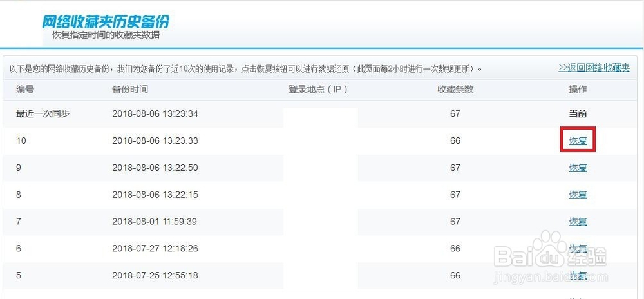This screenshot has width=644, height=299.
Task: Click the number 8 in the 编号 column
Action: click(x=19, y=195)
